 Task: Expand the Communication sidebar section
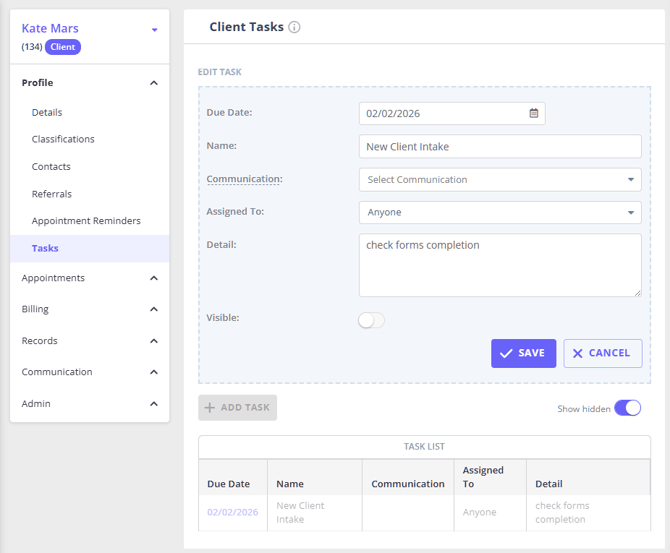click(x=153, y=372)
